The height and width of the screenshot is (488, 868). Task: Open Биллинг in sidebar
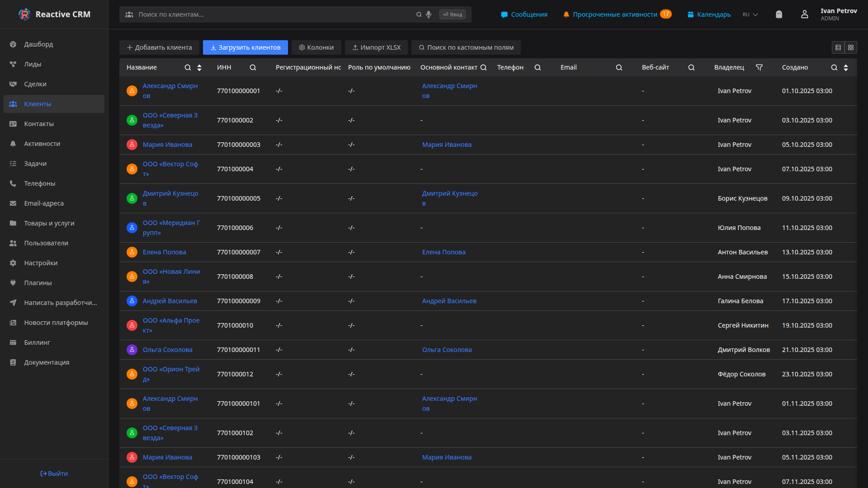(x=54, y=343)
